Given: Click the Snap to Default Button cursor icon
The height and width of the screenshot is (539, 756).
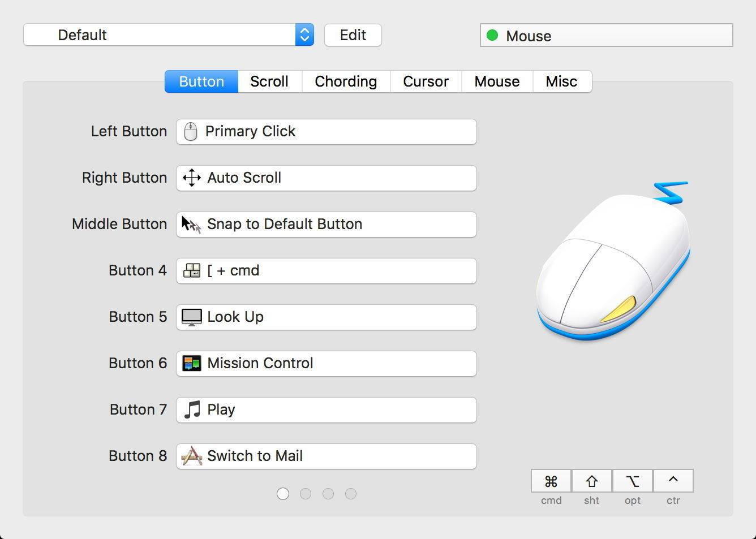Looking at the screenshot, I should [x=191, y=225].
